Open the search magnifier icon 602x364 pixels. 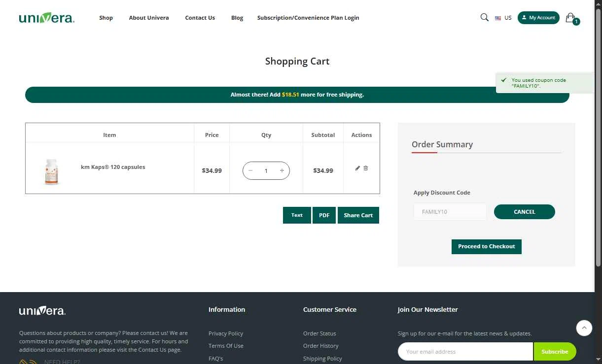tap(484, 18)
